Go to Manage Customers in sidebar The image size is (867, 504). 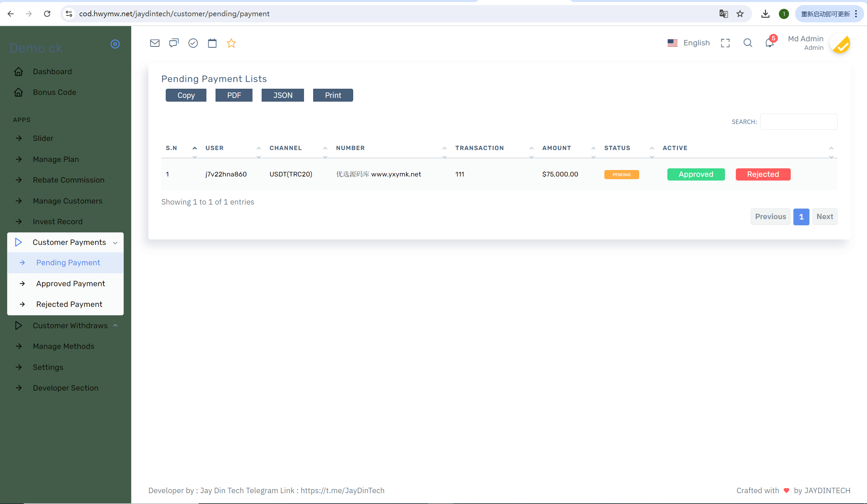pos(67,201)
